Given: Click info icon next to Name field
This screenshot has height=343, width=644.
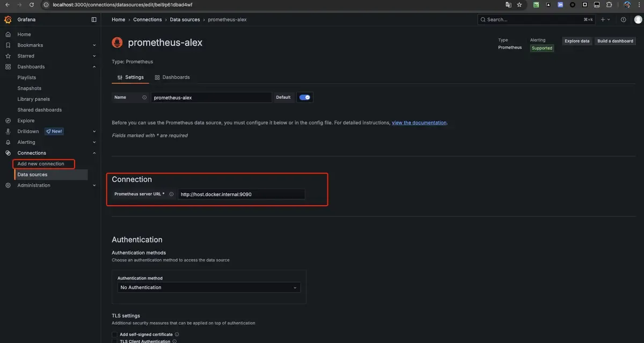Looking at the screenshot, I should tap(144, 97).
